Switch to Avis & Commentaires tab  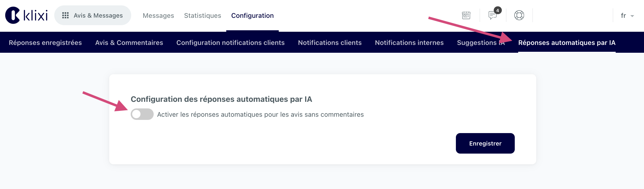tap(129, 43)
